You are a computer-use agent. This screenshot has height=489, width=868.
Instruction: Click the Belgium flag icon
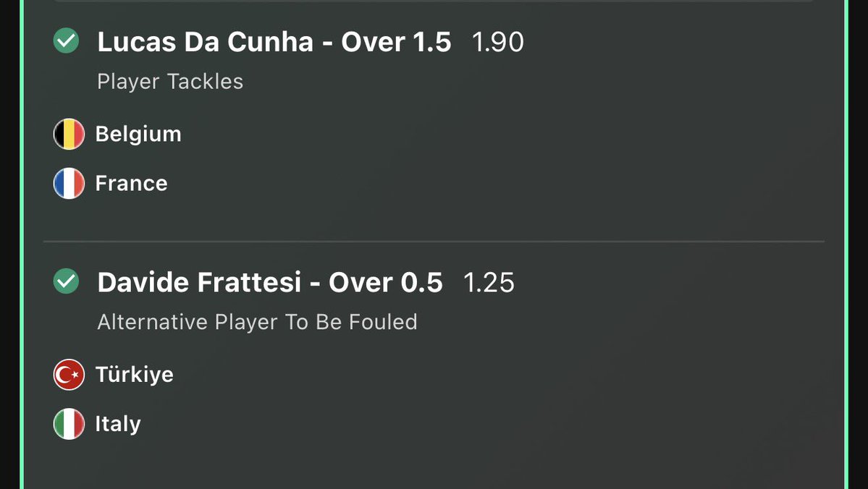[x=69, y=134]
